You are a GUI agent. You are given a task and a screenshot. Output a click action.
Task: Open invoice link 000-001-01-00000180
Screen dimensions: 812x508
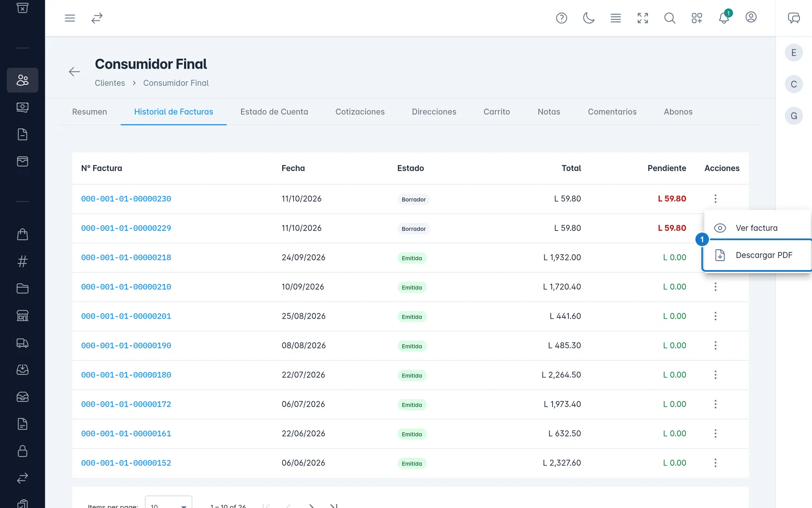point(126,375)
